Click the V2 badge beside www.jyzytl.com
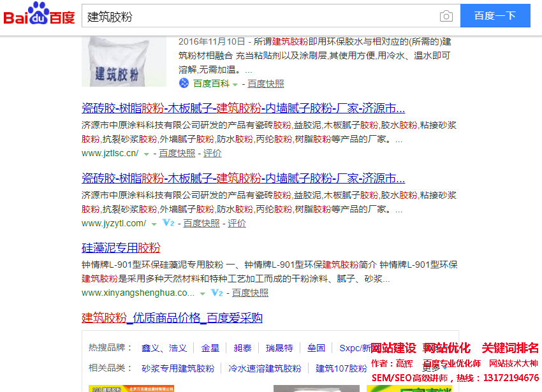 (169, 223)
